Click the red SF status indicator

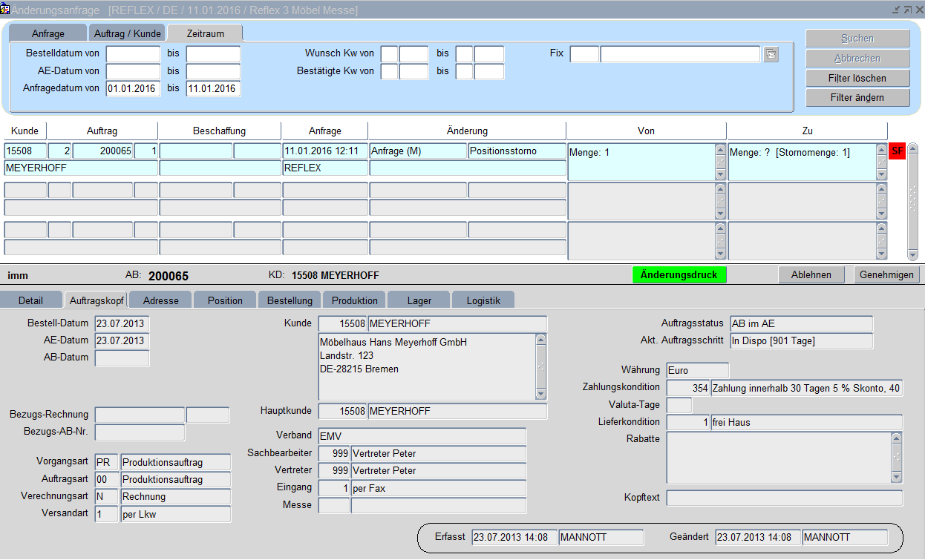click(897, 151)
